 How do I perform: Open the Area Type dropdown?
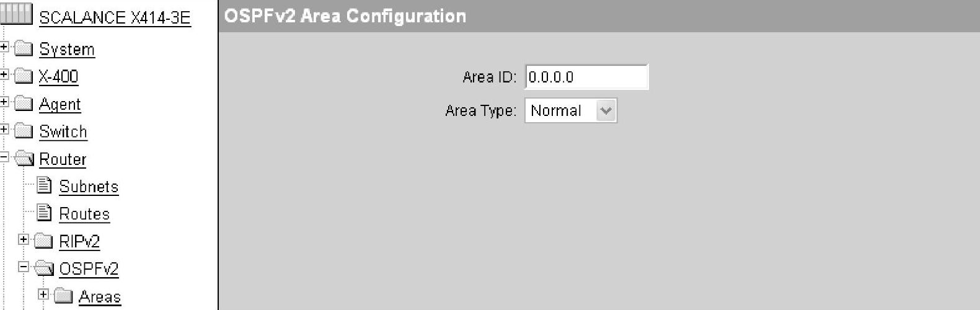coord(606,111)
